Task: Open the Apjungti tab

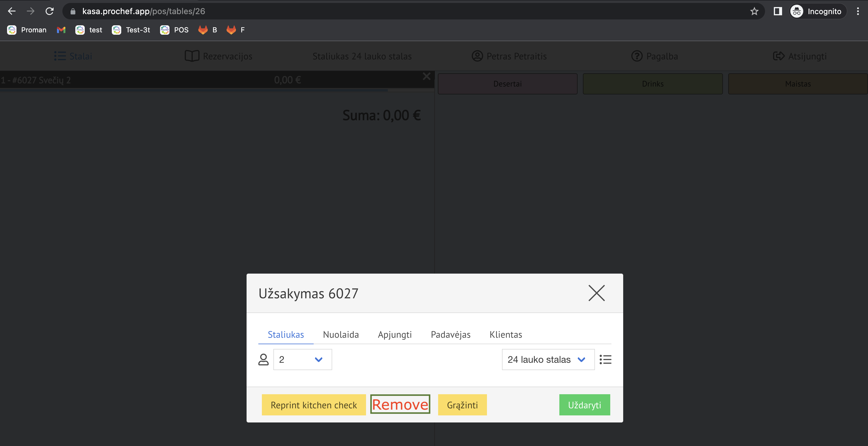Action: coord(395,334)
